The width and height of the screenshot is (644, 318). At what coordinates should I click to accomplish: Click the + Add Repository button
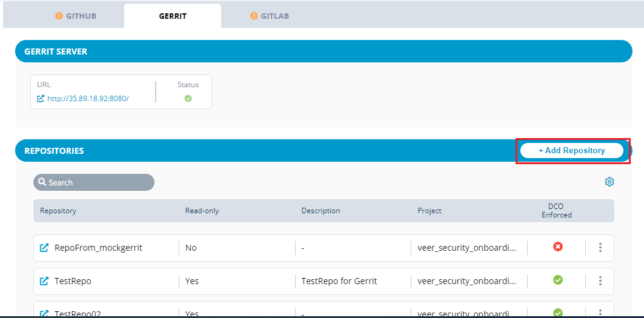coord(572,150)
